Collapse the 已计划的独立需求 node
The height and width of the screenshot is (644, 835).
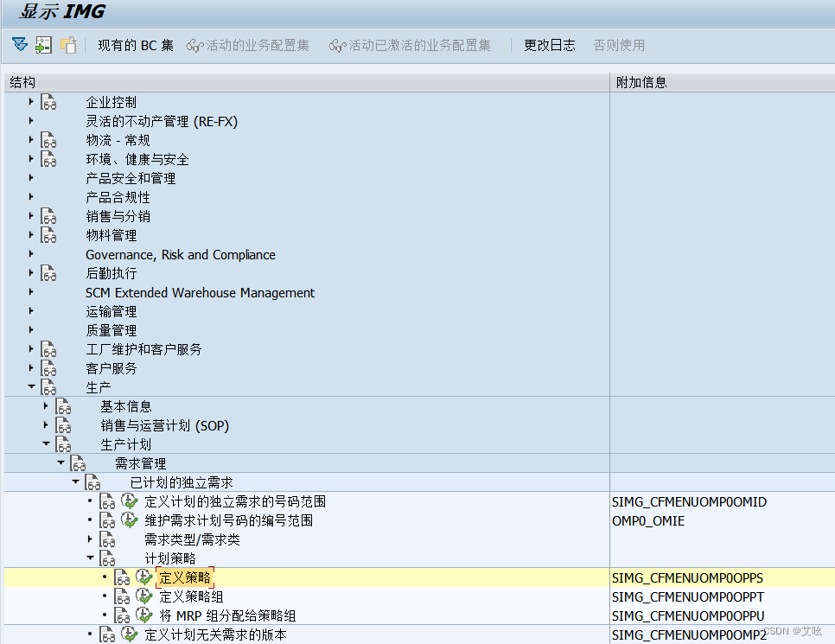(75, 481)
